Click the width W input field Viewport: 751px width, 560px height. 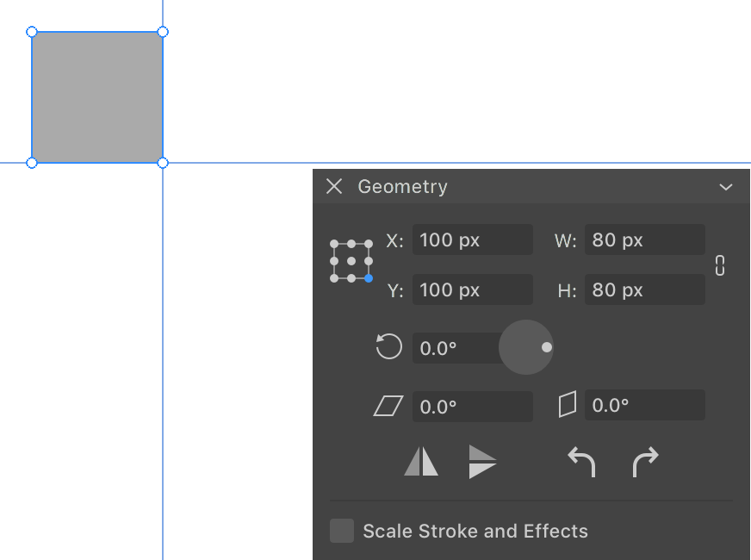coord(645,240)
